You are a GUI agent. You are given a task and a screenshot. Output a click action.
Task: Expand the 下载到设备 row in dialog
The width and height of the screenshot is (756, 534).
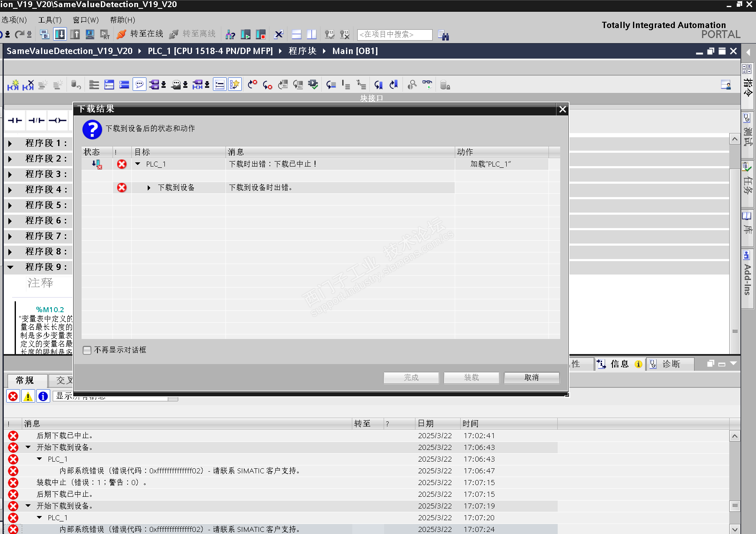149,188
